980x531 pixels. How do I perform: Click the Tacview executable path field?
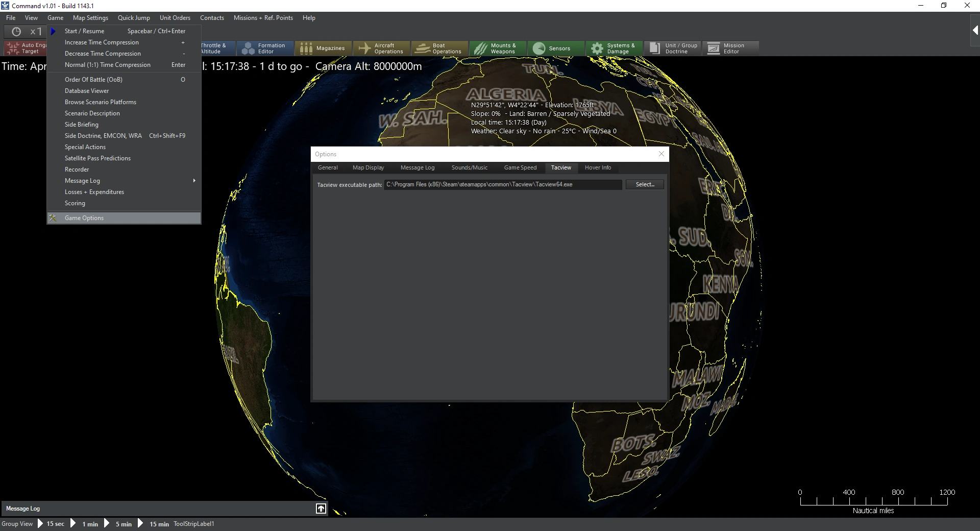[503, 184]
